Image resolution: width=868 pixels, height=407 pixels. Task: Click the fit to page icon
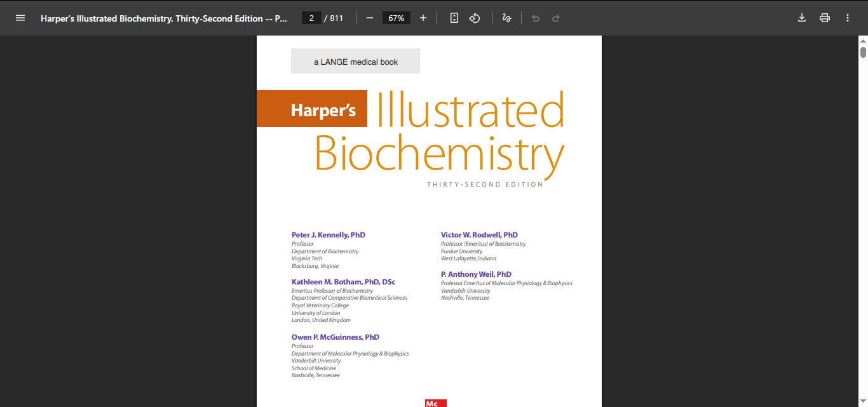pos(454,18)
